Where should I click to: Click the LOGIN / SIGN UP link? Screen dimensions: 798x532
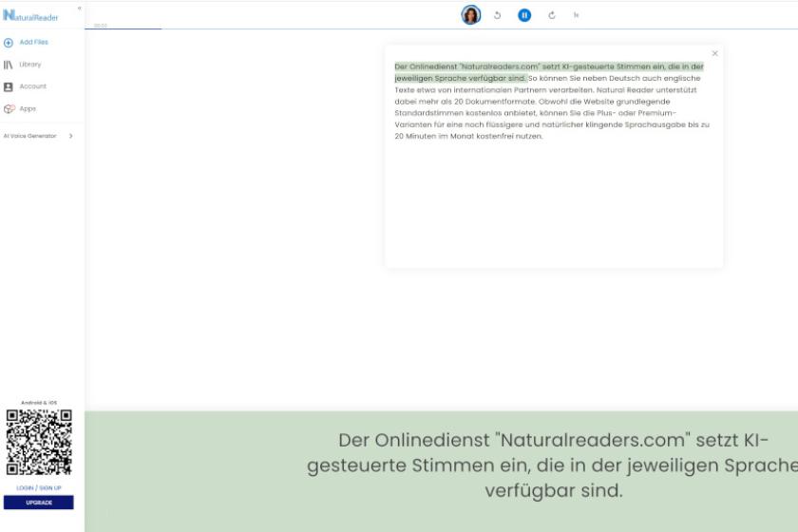click(39, 487)
